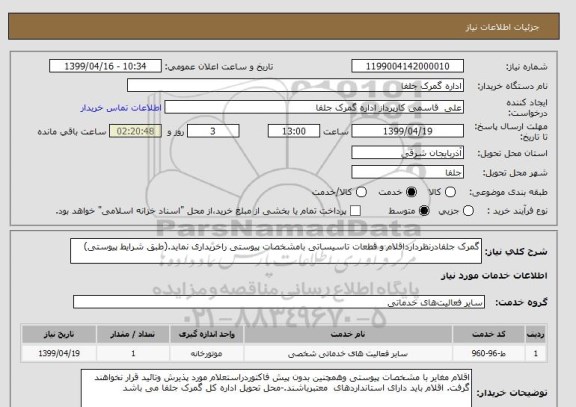The width and height of the screenshot is (576, 407).
Task: Click the شرح کلی نیاز description box
Action: (x=276, y=251)
